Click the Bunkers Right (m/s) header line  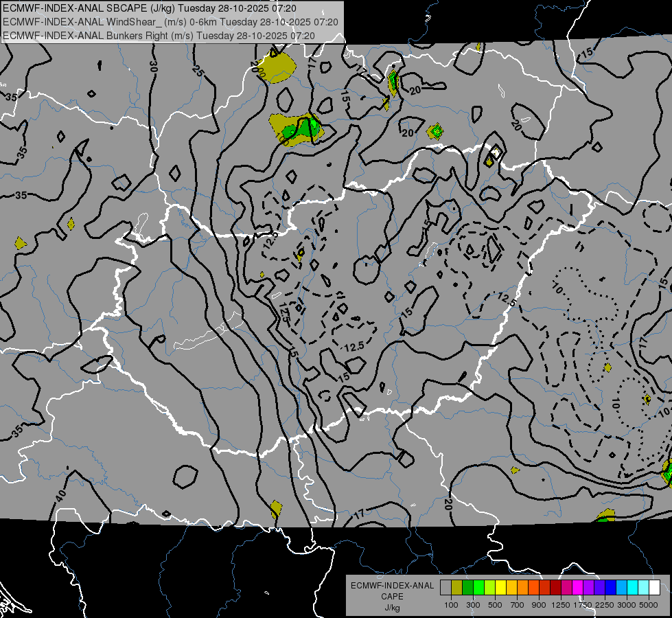(x=159, y=36)
